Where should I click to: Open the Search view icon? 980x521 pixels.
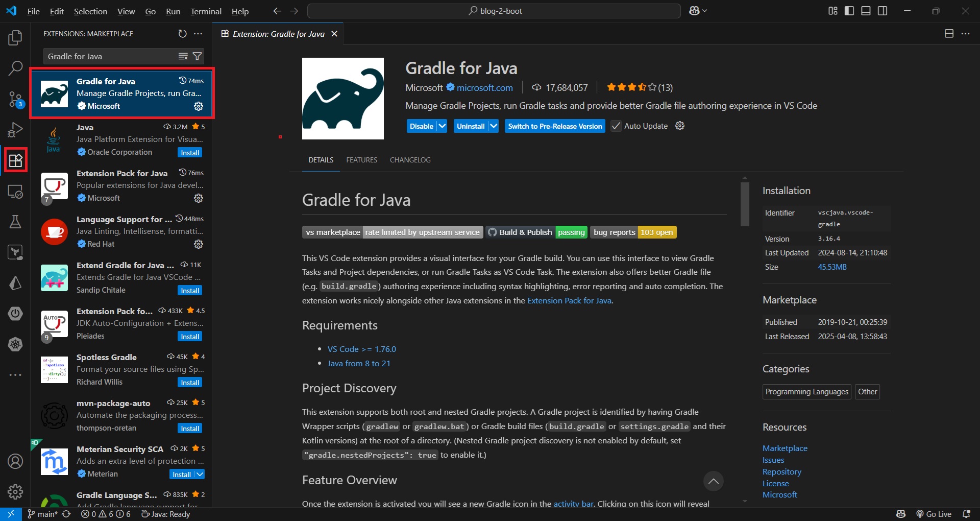[x=15, y=68]
